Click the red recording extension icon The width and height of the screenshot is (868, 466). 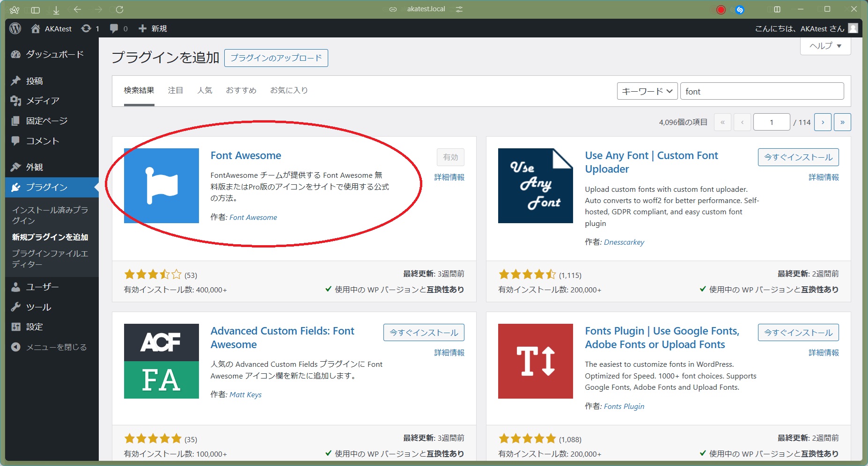pyautogui.click(x=721, y=9)
